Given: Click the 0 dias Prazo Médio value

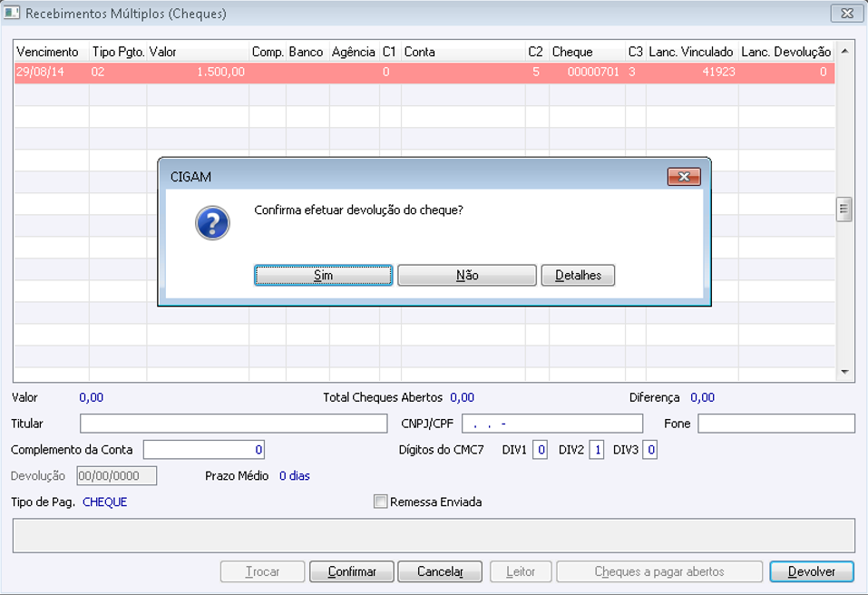Looking at the screenshot, I should [x=295, y=476].
